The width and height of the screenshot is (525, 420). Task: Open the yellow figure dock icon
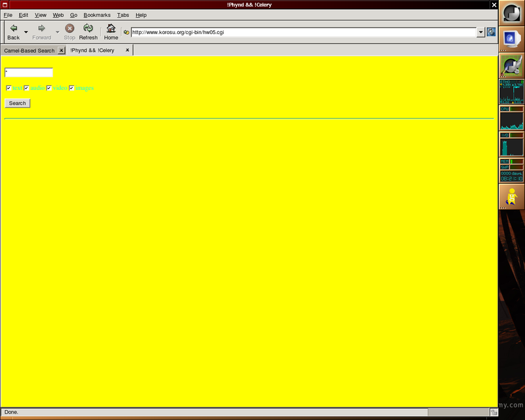pos(511,196)
